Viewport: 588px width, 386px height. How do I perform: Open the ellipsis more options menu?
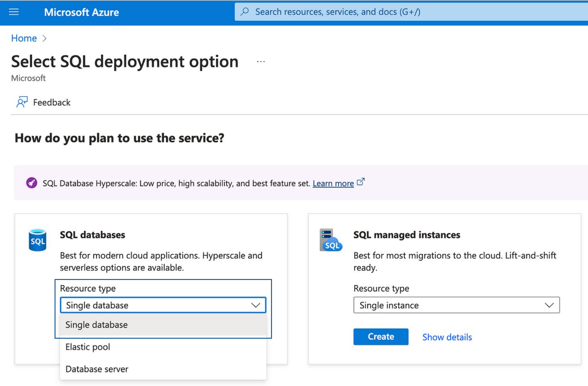[261, 62]
